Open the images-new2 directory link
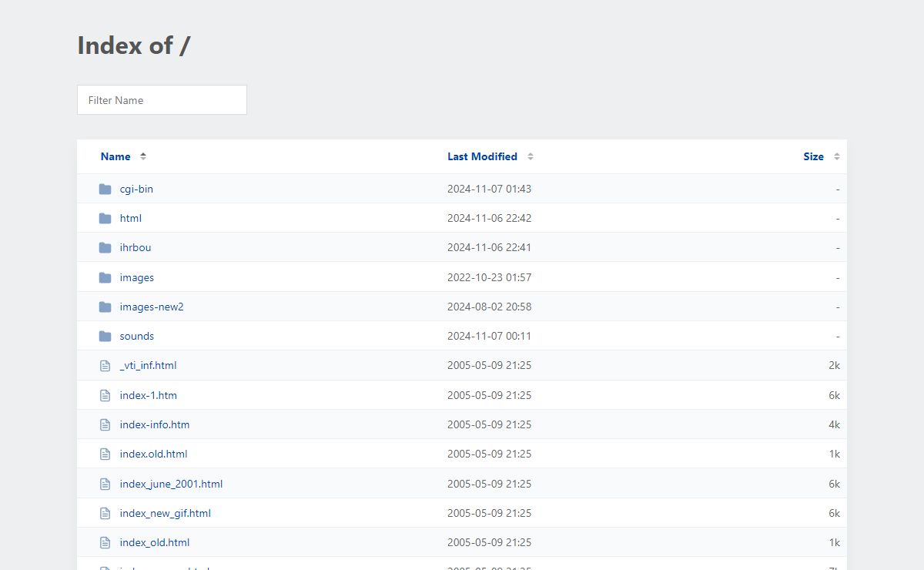Screen dimensions: 924x570 pos(152,307)
